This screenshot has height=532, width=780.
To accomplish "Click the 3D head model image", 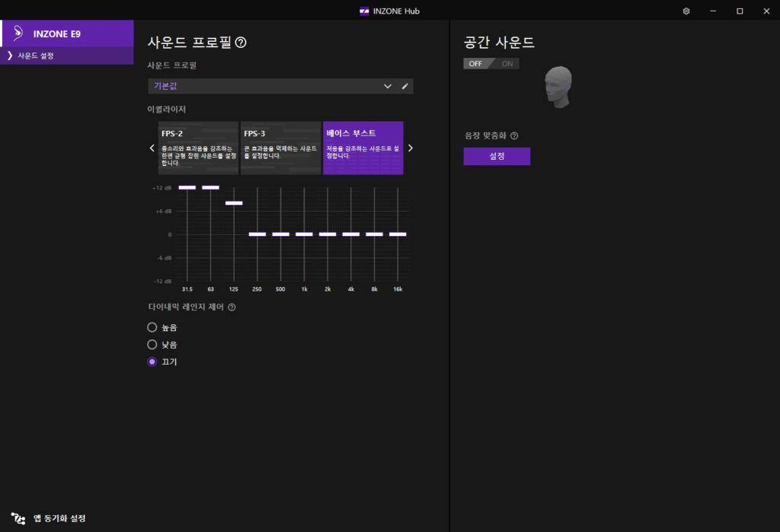I will coord(559,87).
